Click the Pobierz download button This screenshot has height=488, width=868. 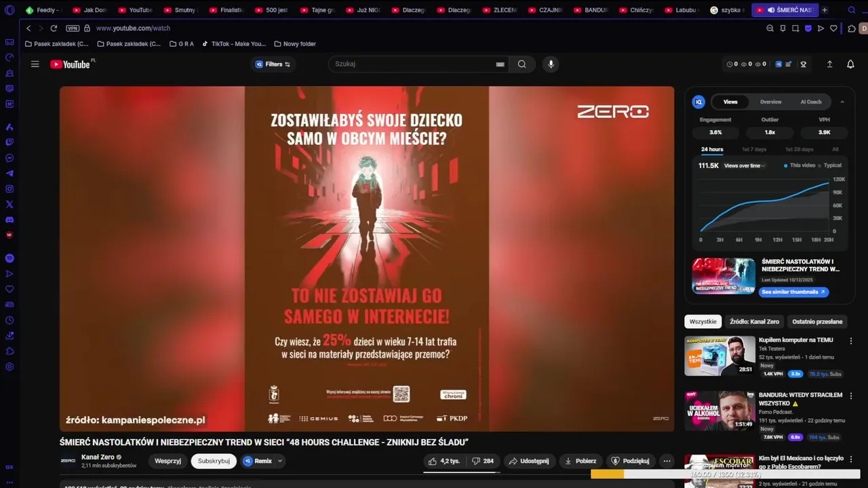[580, 461]
